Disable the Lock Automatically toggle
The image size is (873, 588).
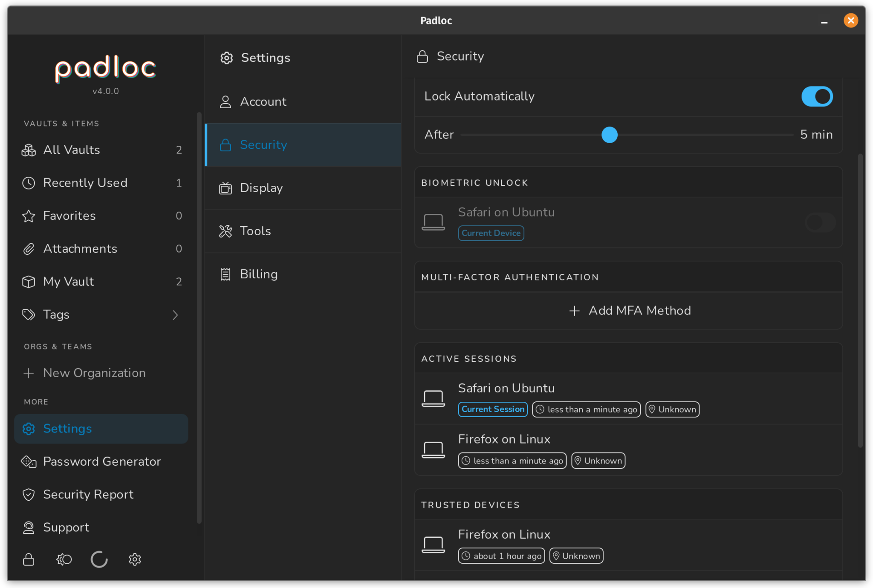click(x=816, y=96)
